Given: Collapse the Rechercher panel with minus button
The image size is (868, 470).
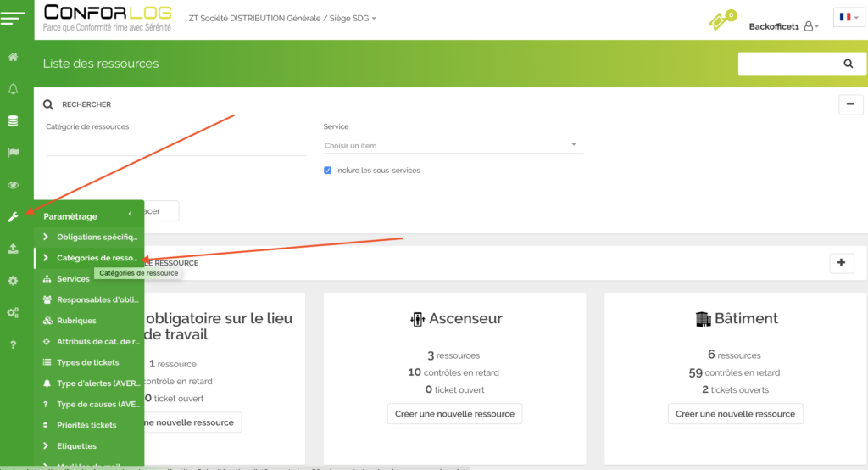Looking at the screenshot, I should click(x=850, y=104).
